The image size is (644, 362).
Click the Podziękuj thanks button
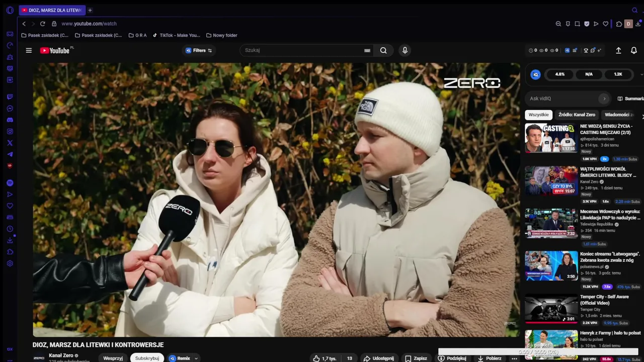[x=452, y=358]
